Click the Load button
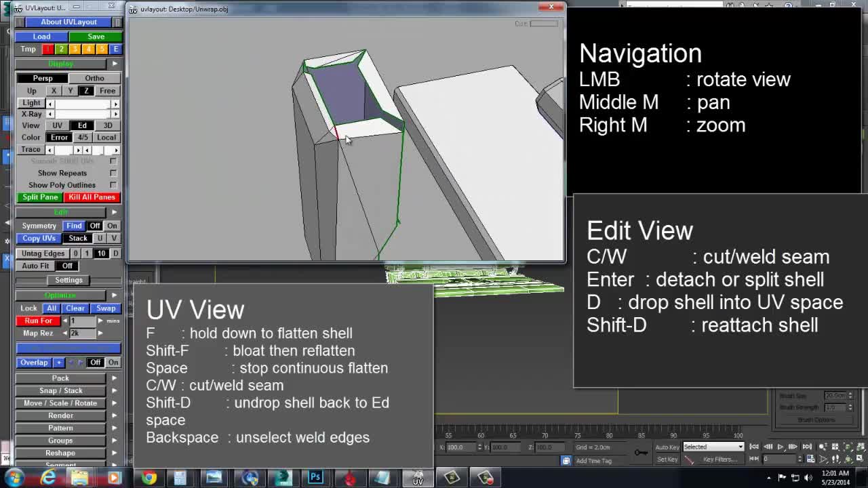Viewport: 868px width, 488px height. tap(41, 37)
